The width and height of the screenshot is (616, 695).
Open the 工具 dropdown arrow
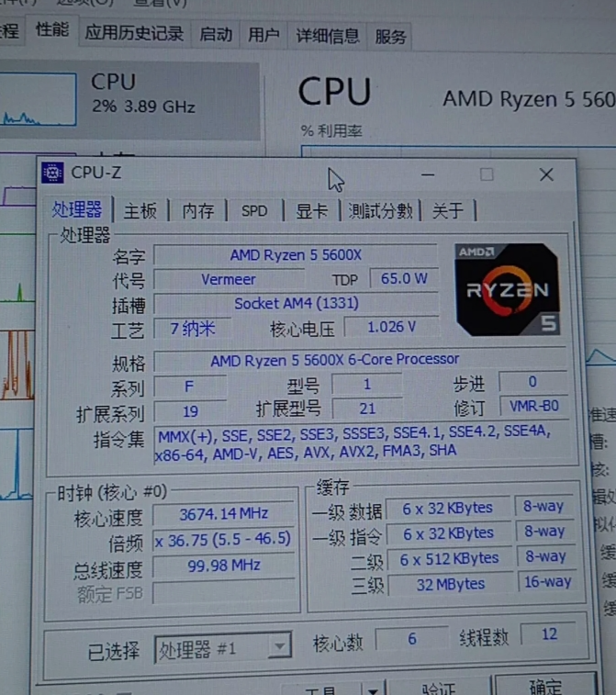(373, 689)
